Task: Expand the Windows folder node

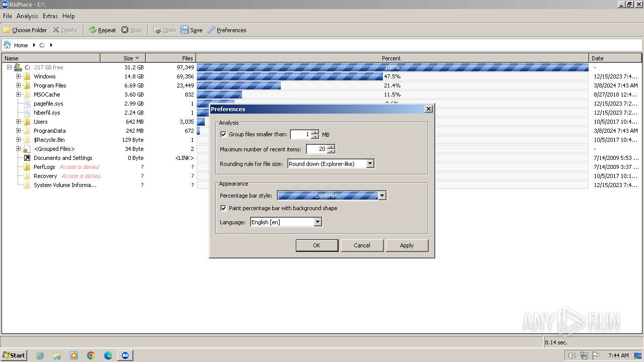Action: [x=18, y=76]
